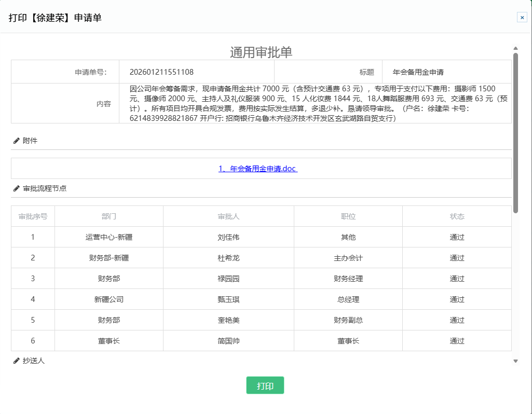The width and height of the screenshot is (532, 414).
Task: Open the 年会备用金申请.doc attachment link
Action: [258, 169]
